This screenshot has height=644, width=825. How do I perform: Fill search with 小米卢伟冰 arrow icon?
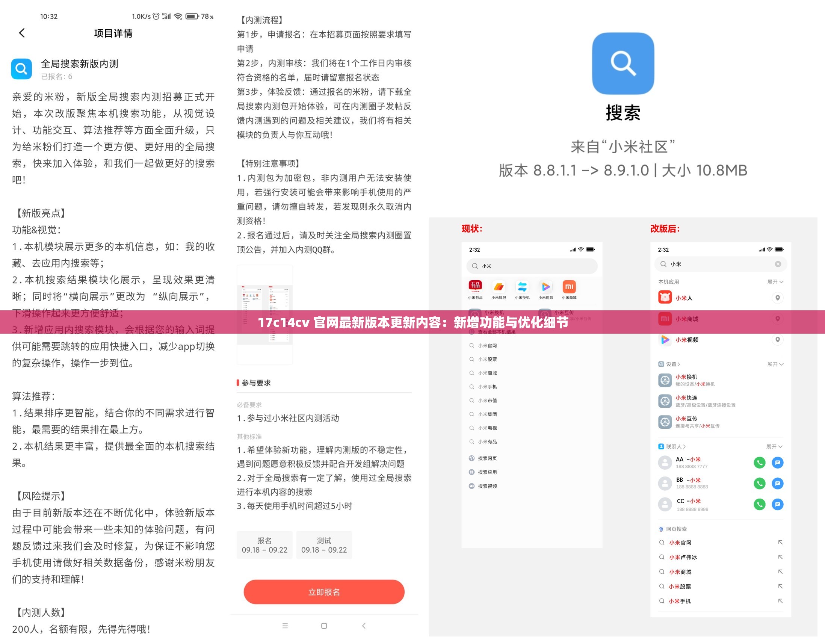point(780,557)
